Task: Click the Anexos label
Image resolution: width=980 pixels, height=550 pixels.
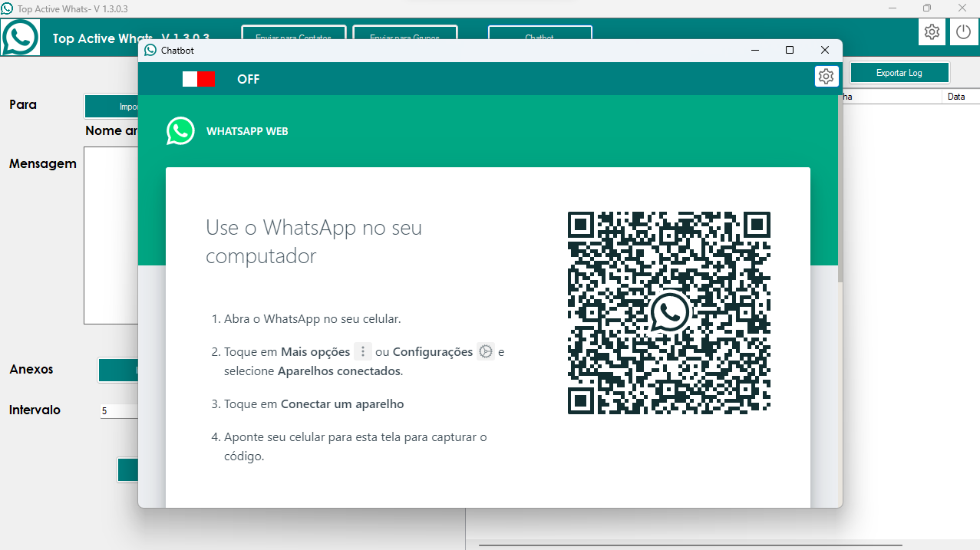Action: pos(31,369)
